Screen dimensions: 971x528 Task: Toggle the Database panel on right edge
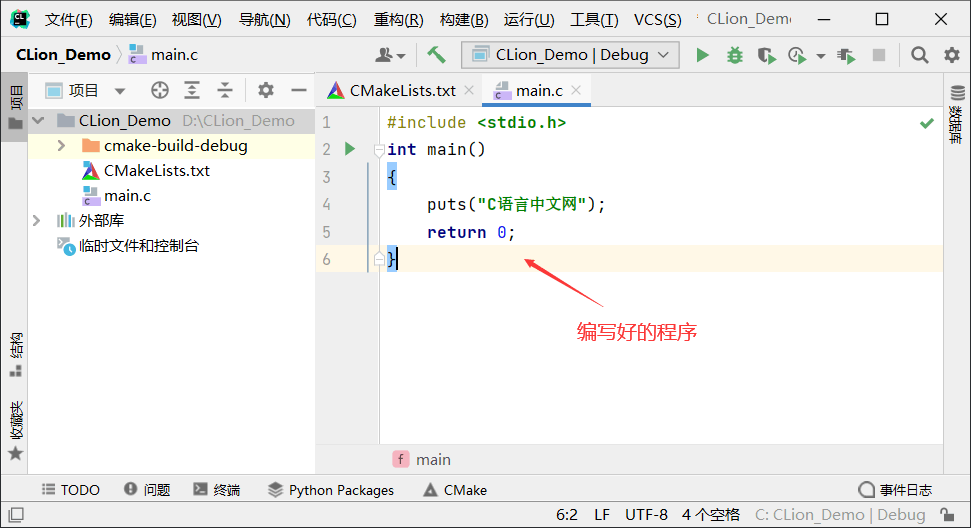pyautogui.click(x=956, y=125)
